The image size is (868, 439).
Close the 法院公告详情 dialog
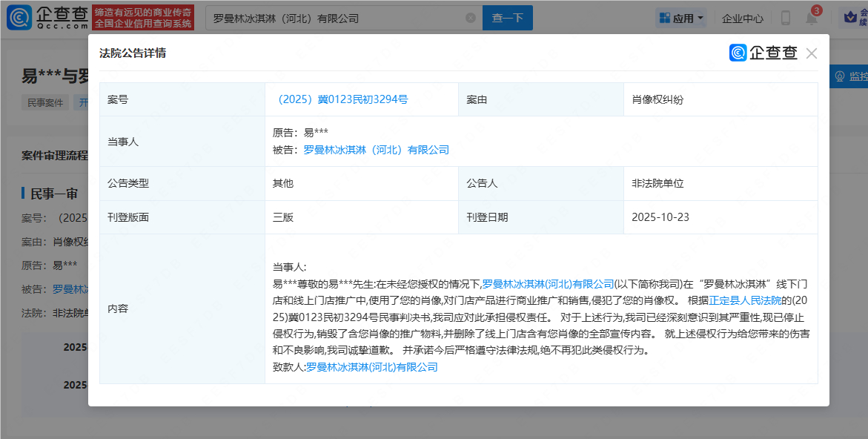click(812, 53)
